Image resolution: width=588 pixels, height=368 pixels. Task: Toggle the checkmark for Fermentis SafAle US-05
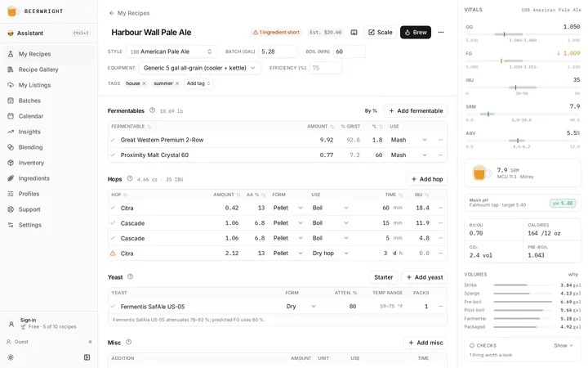point(113,307)
